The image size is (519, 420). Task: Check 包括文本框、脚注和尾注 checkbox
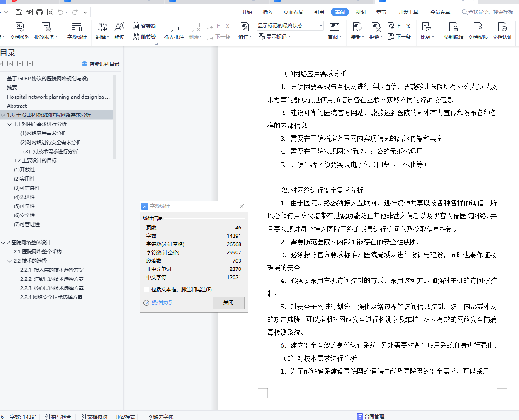point(147,290)
